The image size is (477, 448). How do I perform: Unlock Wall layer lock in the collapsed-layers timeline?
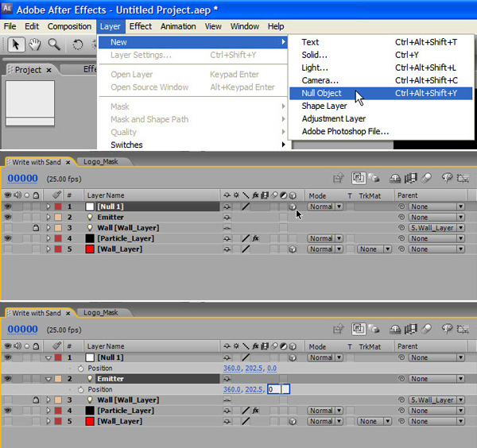click(x=36, y=228)
